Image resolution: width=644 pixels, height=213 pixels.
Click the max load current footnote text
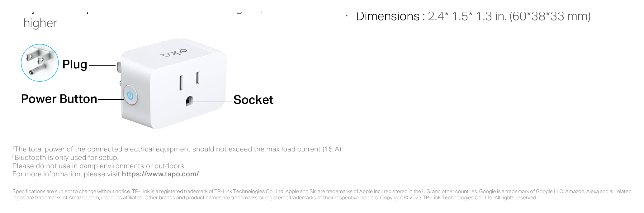(178, 149)
